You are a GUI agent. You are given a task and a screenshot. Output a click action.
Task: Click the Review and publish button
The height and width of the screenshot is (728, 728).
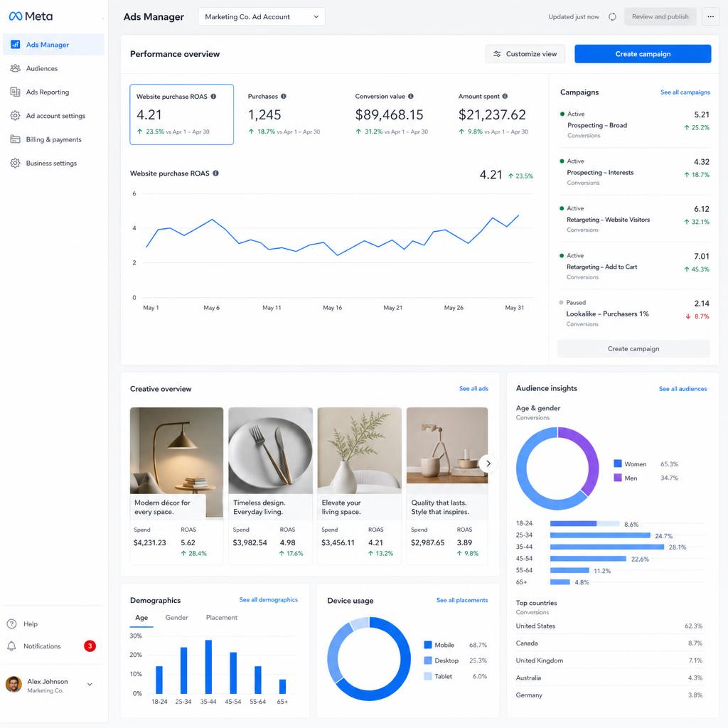pos(660,17)
